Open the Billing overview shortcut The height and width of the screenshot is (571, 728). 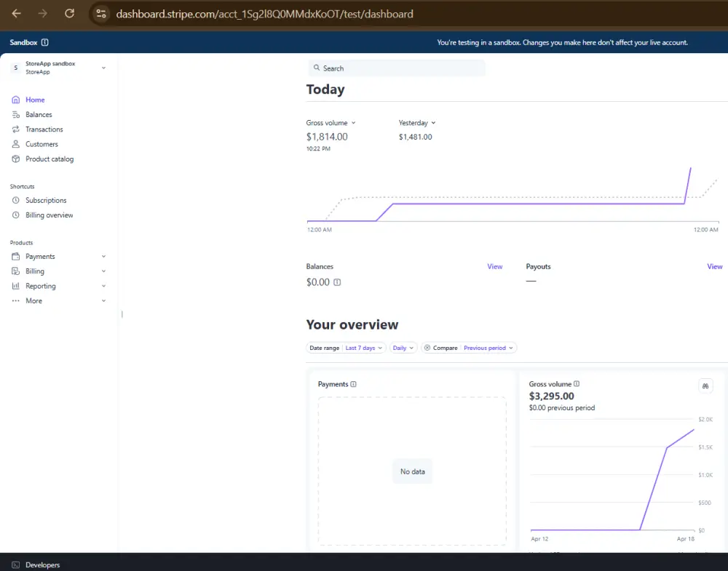(50, 215)
